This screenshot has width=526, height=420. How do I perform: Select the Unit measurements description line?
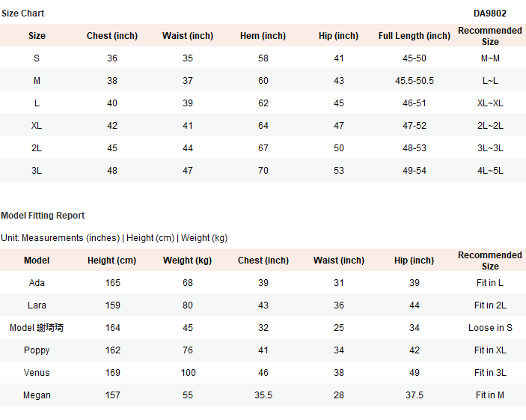[114, 238]
